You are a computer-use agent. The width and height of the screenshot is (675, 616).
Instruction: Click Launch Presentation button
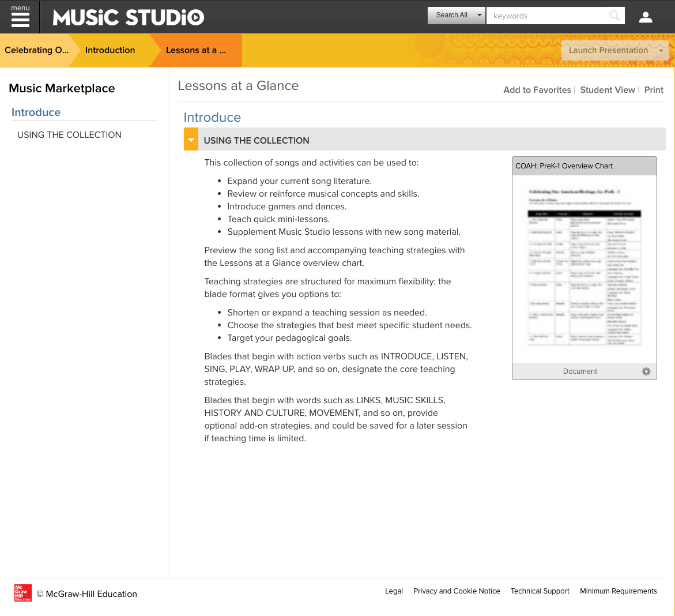point(608,50)
